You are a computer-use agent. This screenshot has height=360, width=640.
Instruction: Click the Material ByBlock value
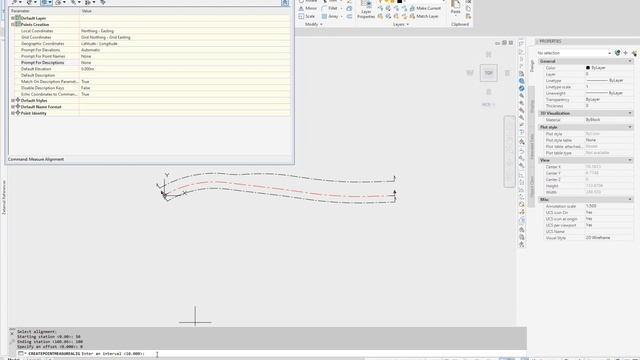[x=593, y=120]
